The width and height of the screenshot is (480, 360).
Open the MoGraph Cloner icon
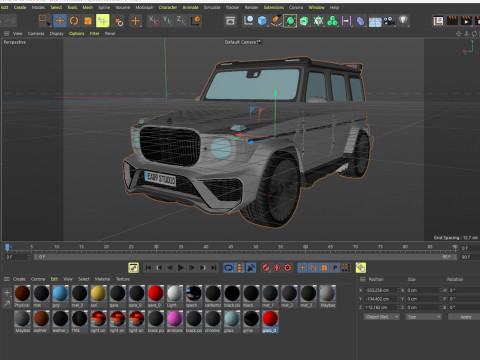point(332,21)
